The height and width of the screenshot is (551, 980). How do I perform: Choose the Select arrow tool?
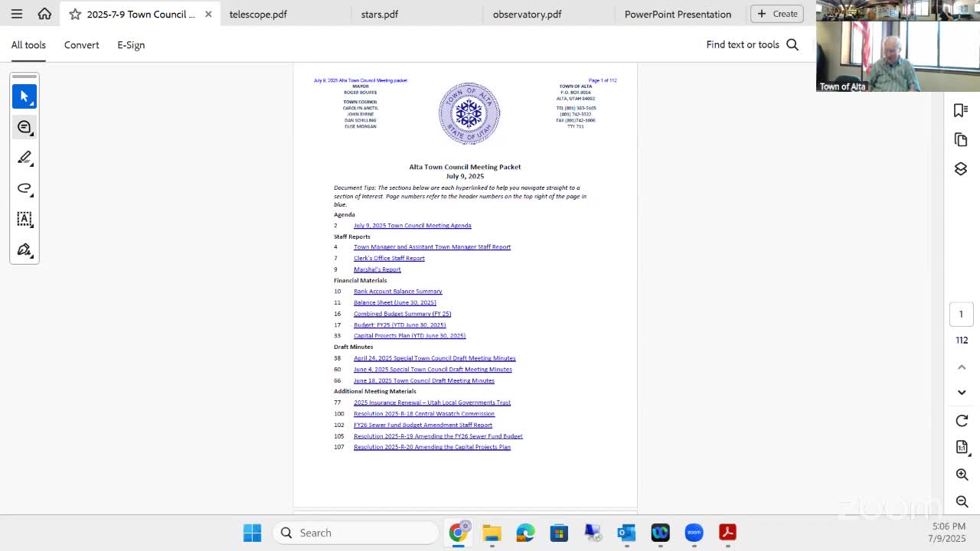coord(24,96)
